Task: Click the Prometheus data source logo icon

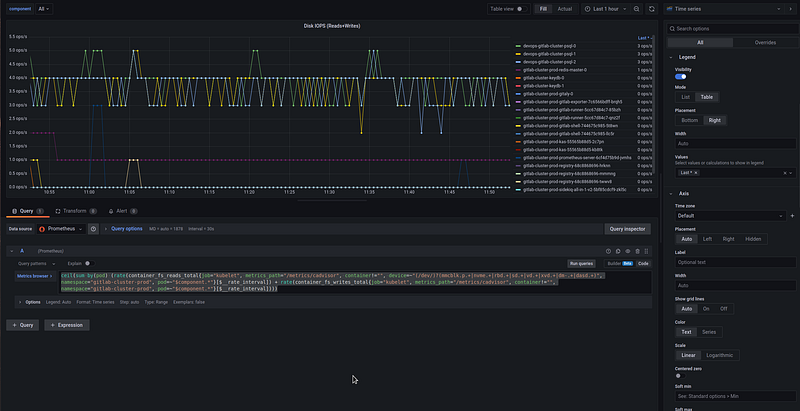Action: tap(42, 229)
